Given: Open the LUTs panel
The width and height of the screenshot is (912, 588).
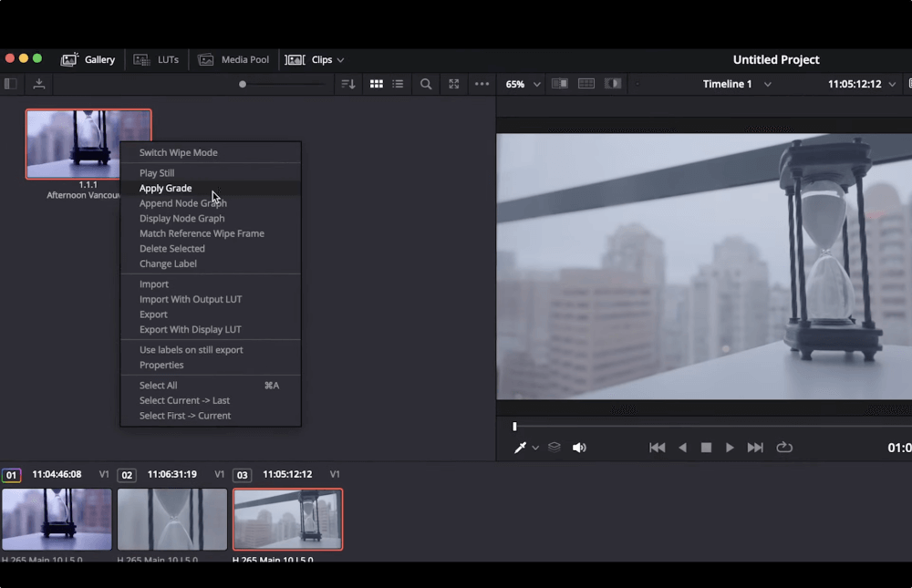Looking at the screenshot, I should (156, 59).
